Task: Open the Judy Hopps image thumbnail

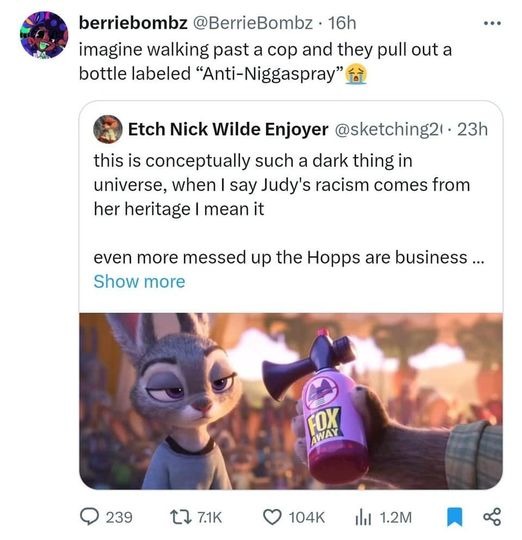Action: [291, 401]
